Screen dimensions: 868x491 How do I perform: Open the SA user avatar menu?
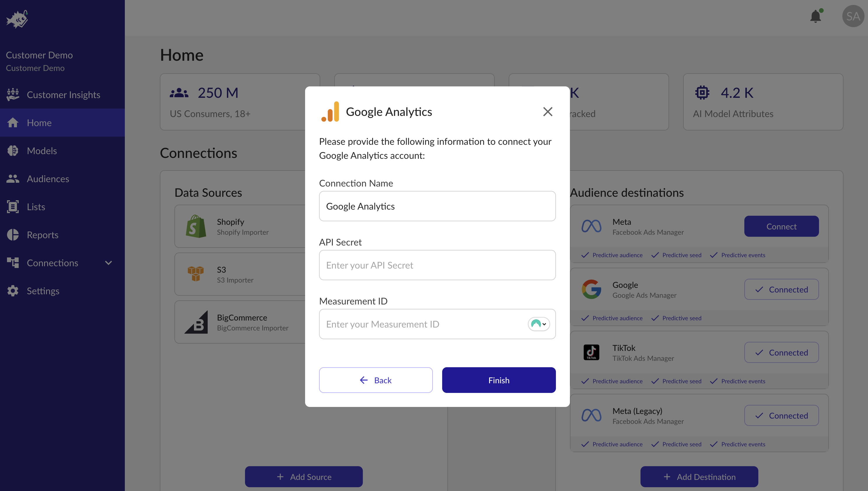853,16
